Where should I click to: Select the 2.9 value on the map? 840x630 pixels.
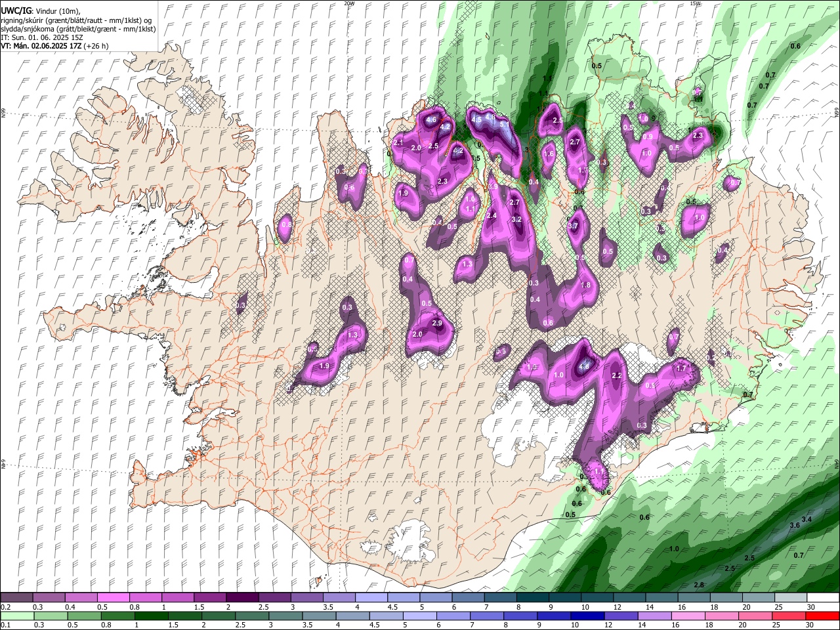[x=437, y=324]
